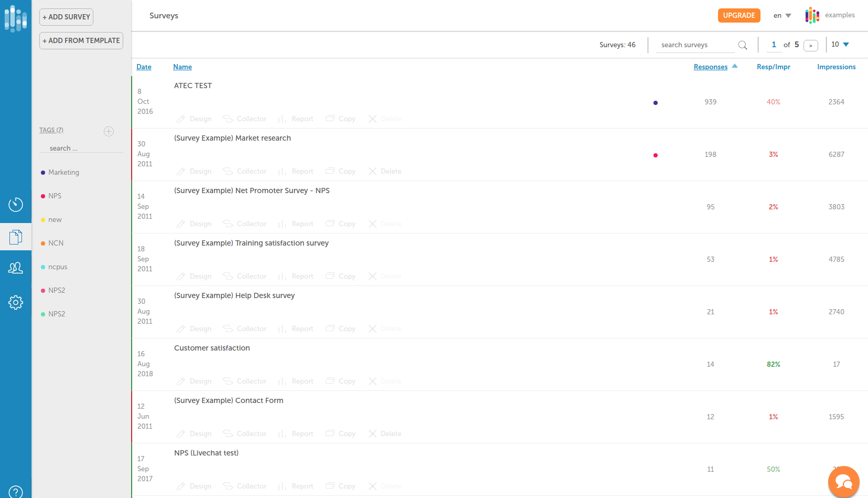Open Settings via the gear icon
This screenshot has height=498, width=868.
click(x=16, y=302)
